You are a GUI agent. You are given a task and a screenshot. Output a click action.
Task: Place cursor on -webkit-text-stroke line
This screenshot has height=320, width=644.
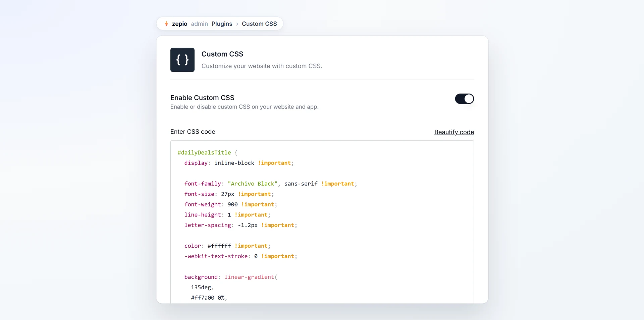click(x=240, y=256)
